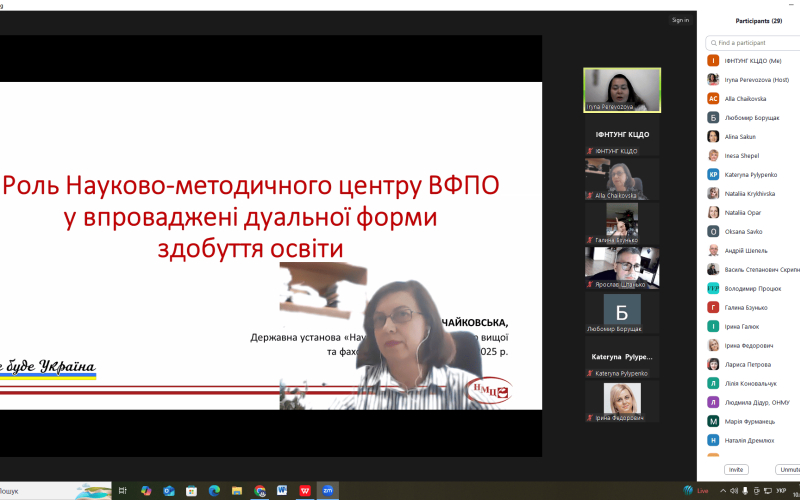
Task: Click the muted mic icon on Kateryna Pylypenko tile
Action: 590,373
